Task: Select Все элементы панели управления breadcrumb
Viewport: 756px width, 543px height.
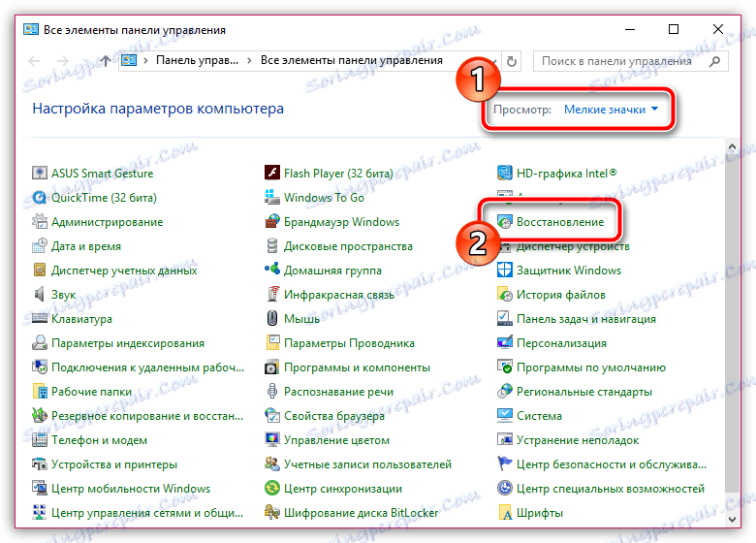Action: click(352, 60)
